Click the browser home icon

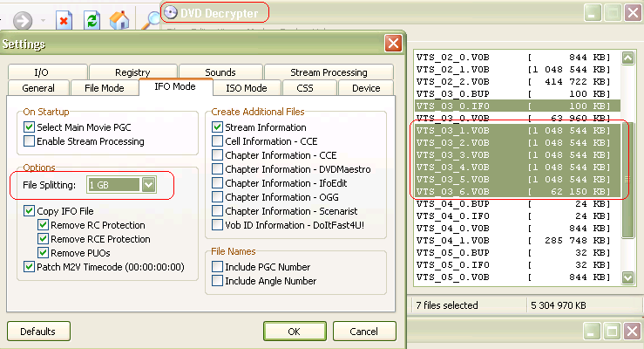119,20
